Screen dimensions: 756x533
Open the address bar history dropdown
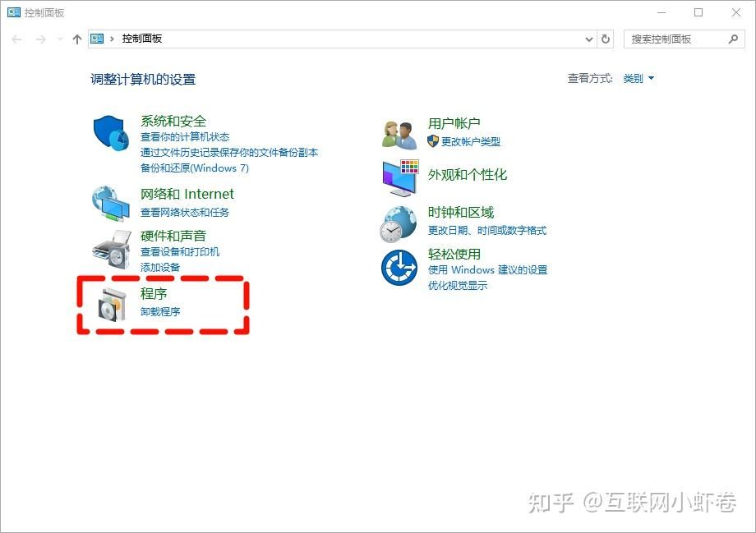tap(588, 39)
